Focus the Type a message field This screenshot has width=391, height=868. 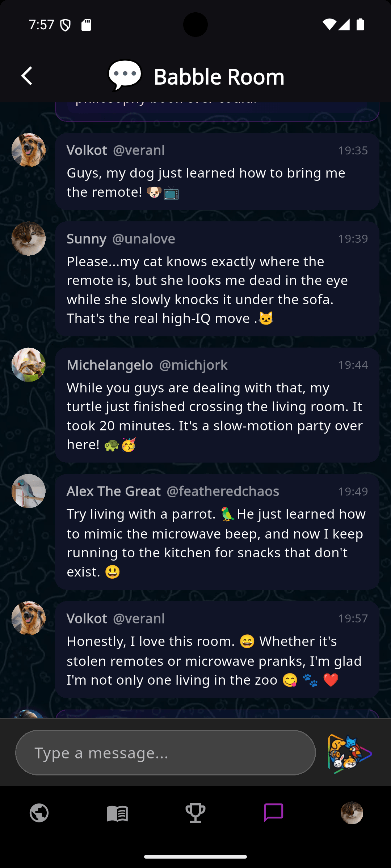pyautogui.click(x=165, y=753)
